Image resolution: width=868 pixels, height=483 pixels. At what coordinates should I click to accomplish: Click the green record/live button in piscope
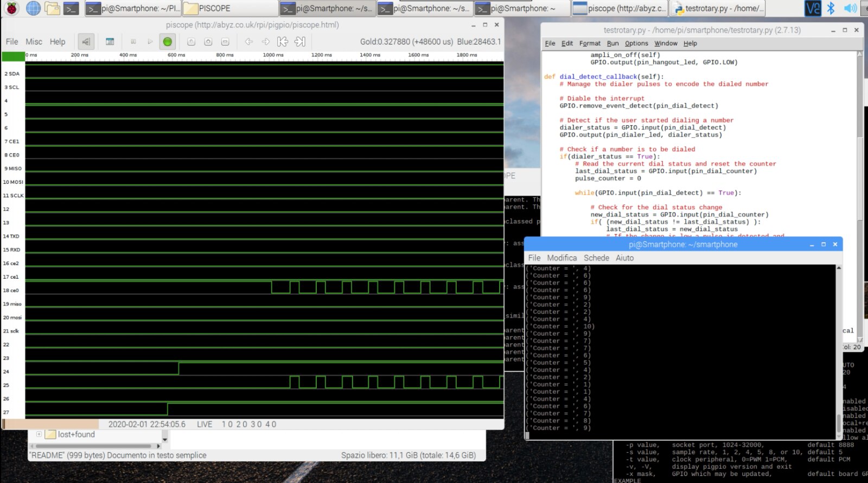coord(167,42)
